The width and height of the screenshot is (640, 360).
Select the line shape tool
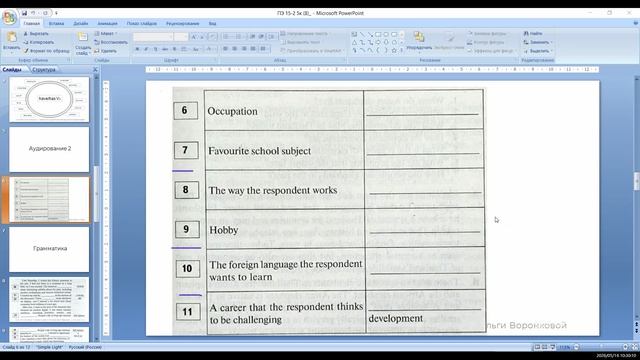[x=362, y=34]
